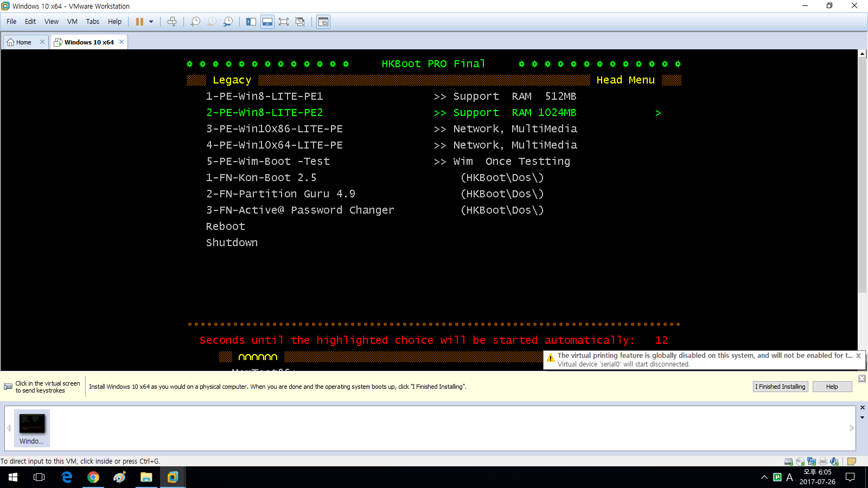Close the Home tab
Viewport: 868px width, 488px height.
[x=42, y=42]
